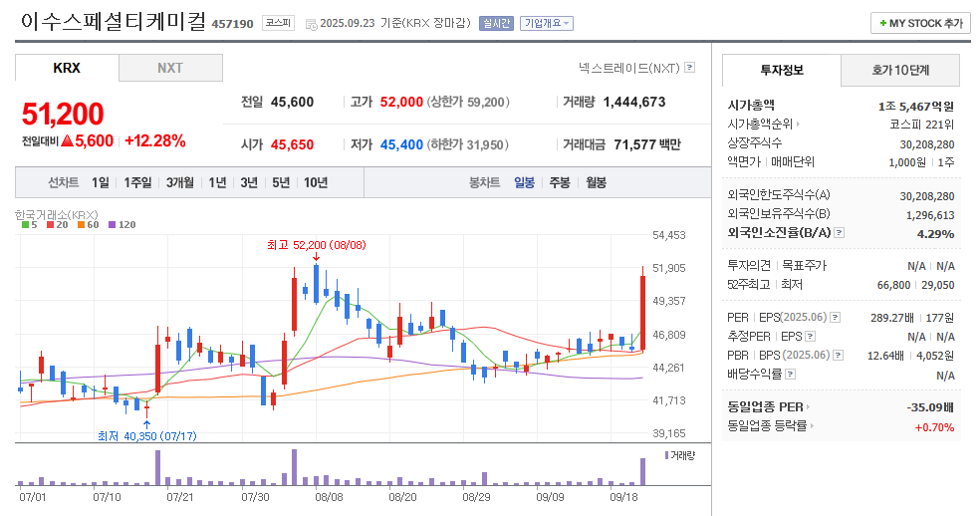Click the 한국거래소(KRX) chart caption
This screenshot has width=980, height=516.
pos(57,214)
